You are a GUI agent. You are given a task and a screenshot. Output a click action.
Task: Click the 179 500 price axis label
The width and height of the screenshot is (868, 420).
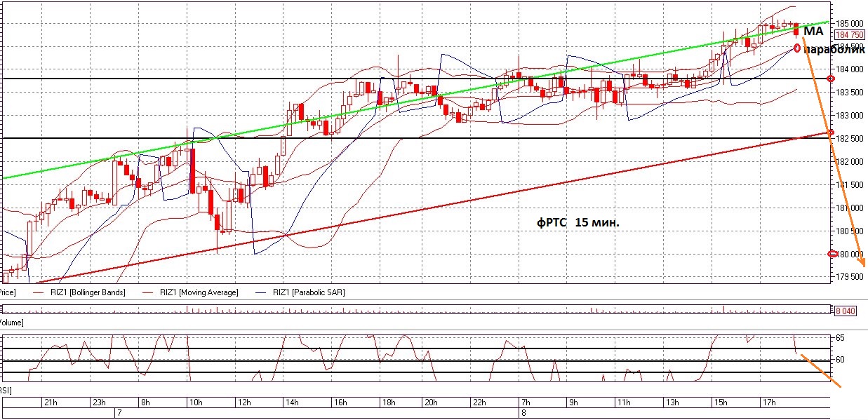coord(850,276)
